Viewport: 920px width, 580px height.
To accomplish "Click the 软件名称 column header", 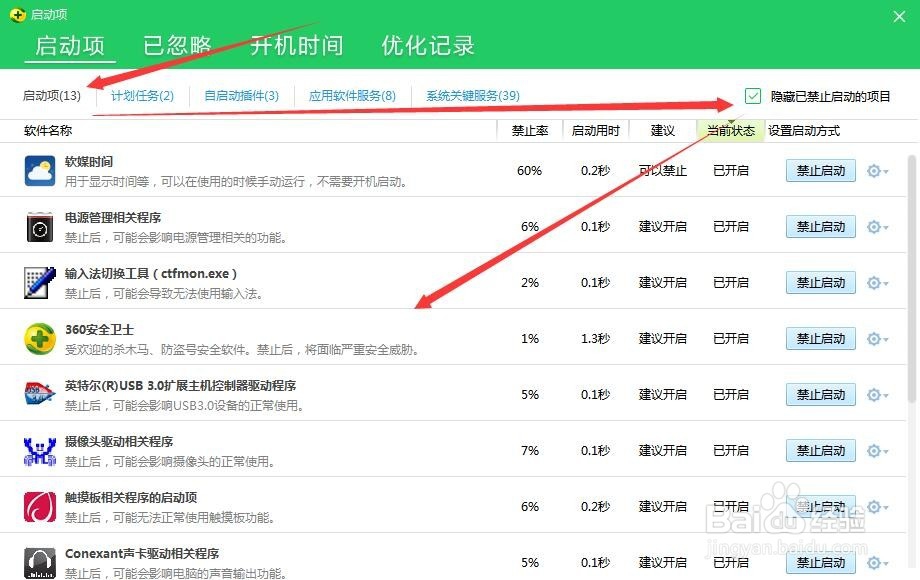I will (x=48, y=131).
